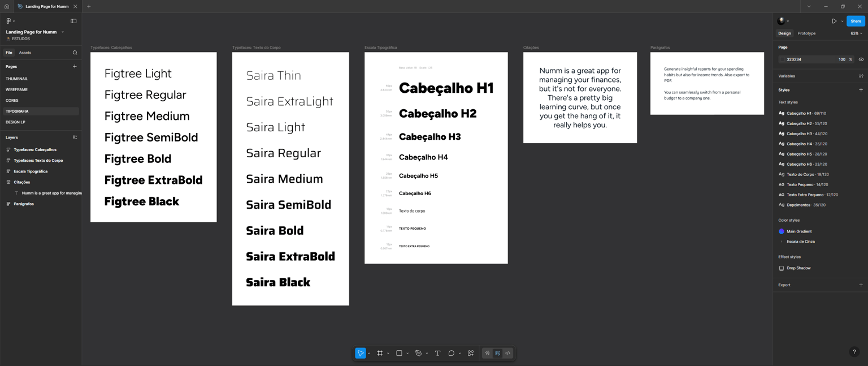868x366 pixels.
Task: Select the Drop Shadow effect style
Action: (798, 268)
